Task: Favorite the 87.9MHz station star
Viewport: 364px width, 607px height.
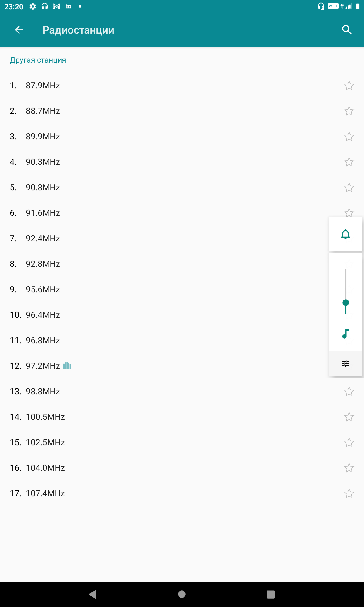Action: pos(349,86)
